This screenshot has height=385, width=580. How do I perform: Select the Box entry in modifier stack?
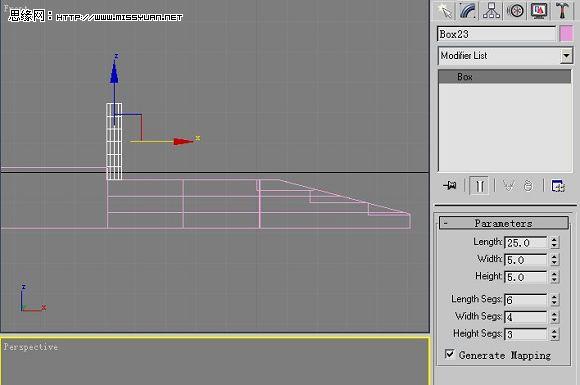pos(505,77)
